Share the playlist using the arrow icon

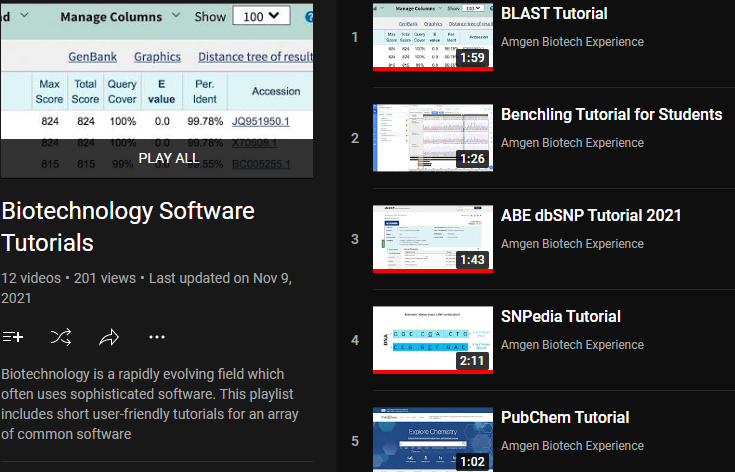[109, 337]
